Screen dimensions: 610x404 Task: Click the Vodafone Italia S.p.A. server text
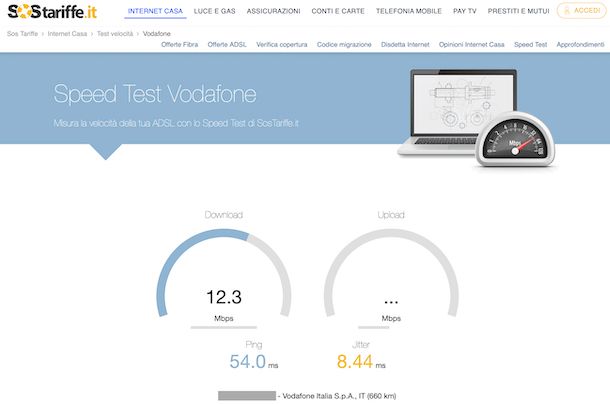coord(339,396)
